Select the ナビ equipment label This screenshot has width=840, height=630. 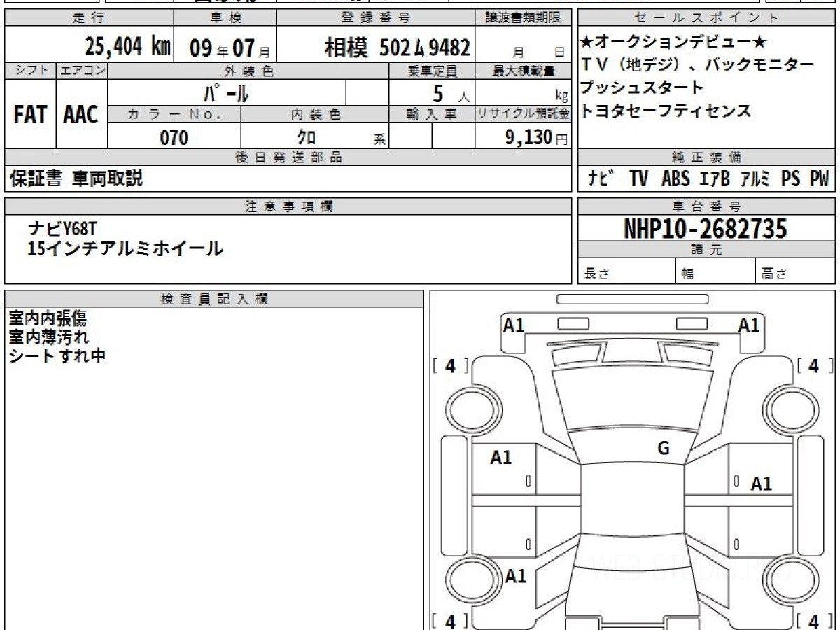click(601, 179)
